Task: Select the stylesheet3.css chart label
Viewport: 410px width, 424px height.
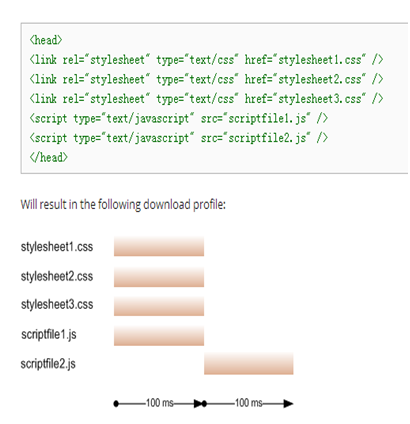Action: point(57,304)
